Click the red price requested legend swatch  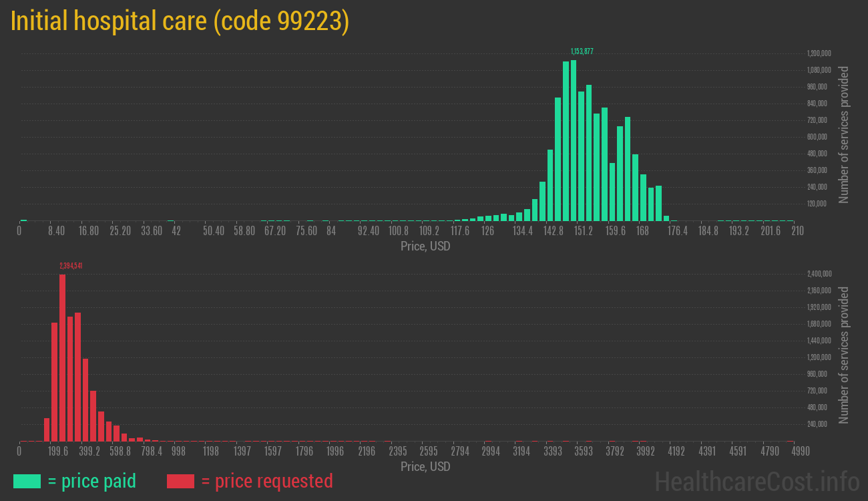180,481
